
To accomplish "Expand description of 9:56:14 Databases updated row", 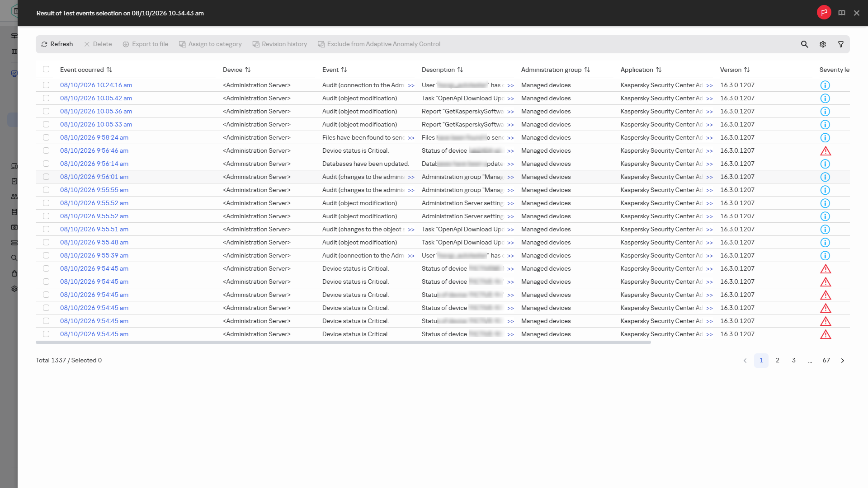I will coord(510,164).
